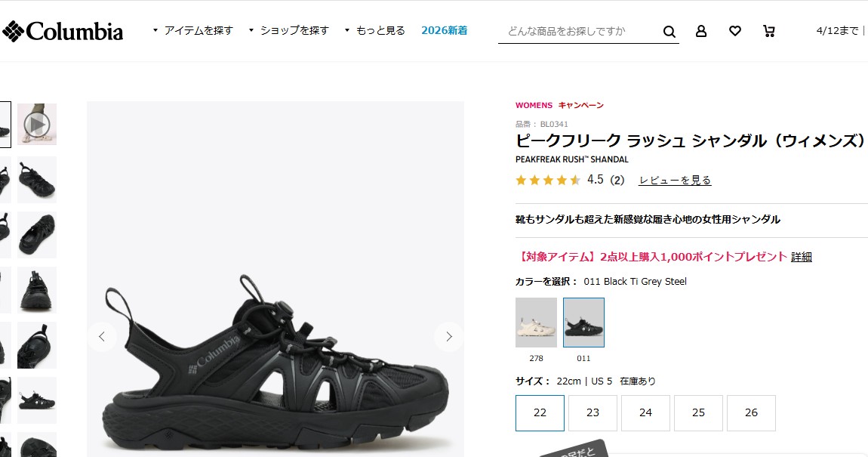Open the account user icon
This screenshot has height=457, width=868.
pos(701,31)
